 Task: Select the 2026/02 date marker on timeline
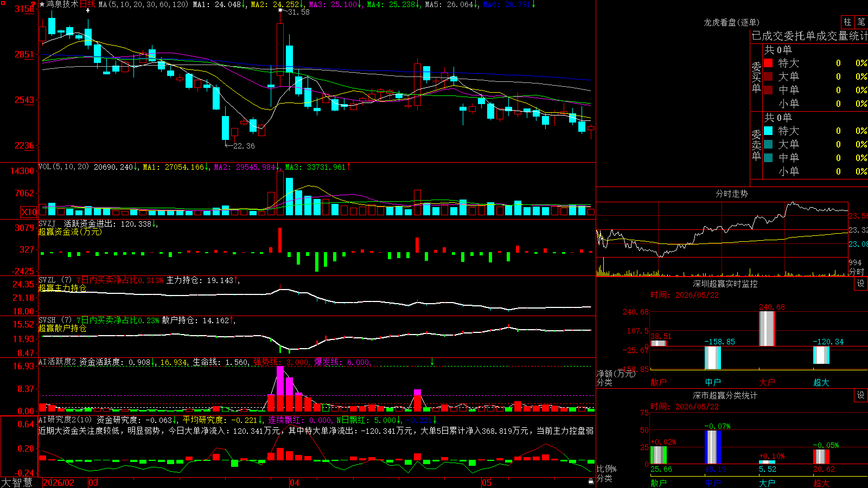pos(59,483)
